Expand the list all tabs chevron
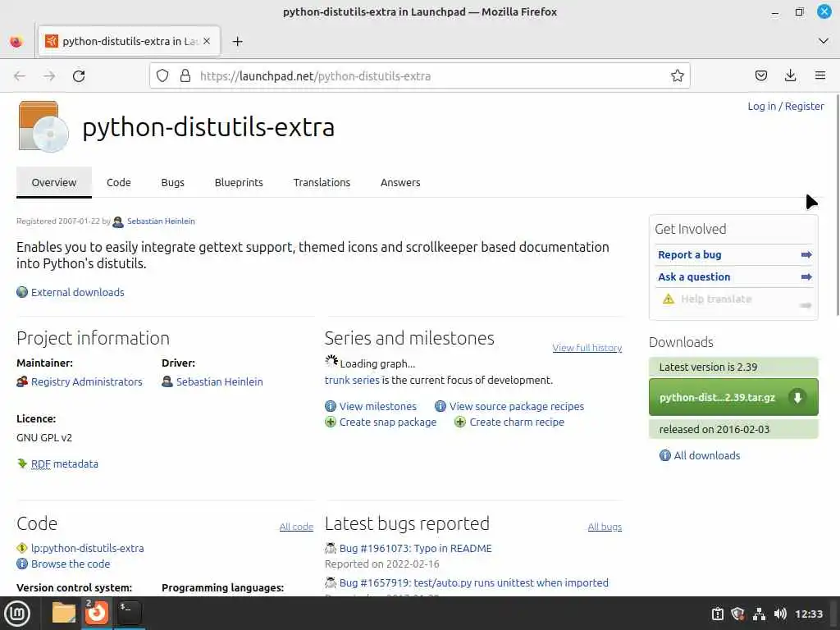Viewport: 840px width, 630px height. coord(824,41)
